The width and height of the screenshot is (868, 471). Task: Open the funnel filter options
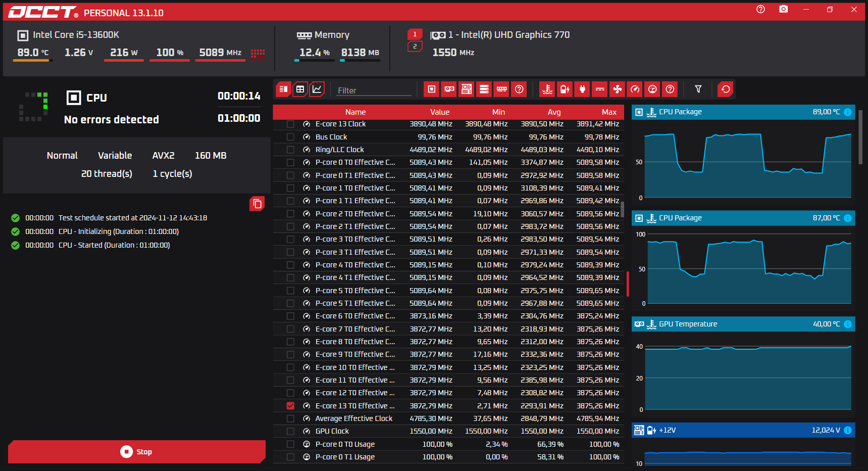698,89
